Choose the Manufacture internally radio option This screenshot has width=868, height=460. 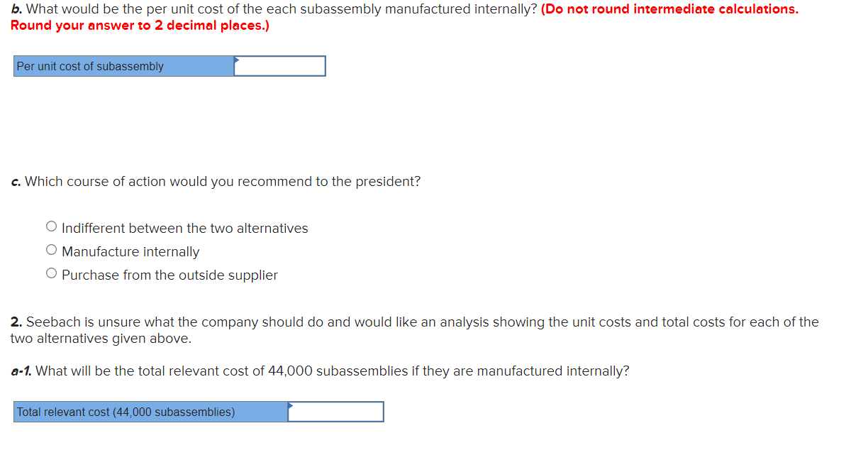click(x=51, y=251)
